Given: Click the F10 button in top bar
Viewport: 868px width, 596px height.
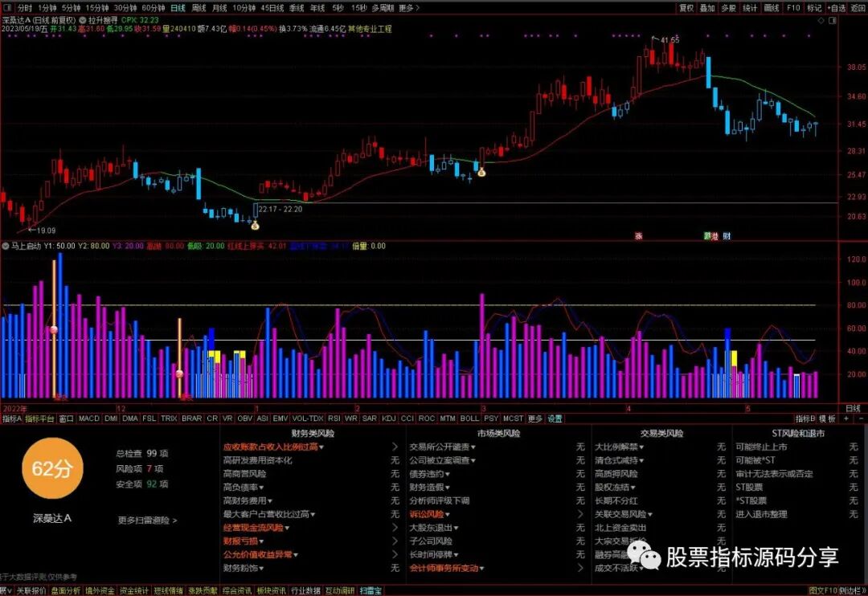Looking at the screenshot, I should [793, 8].
